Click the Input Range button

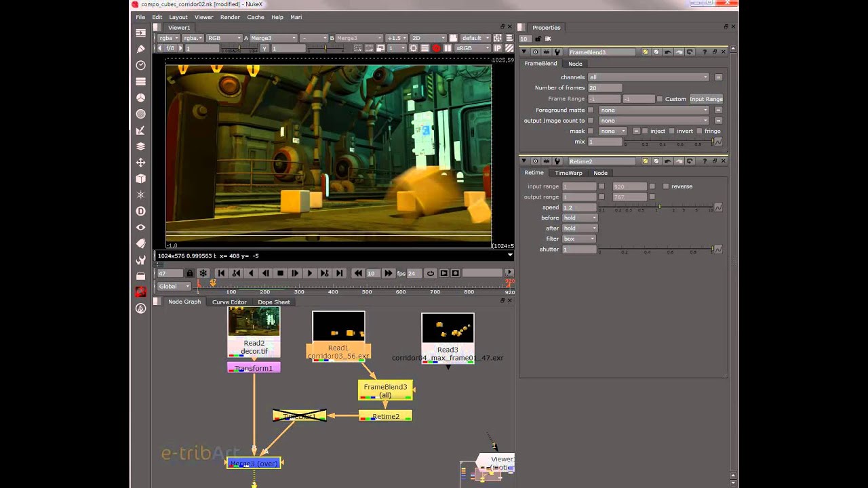tap(707, 99)
